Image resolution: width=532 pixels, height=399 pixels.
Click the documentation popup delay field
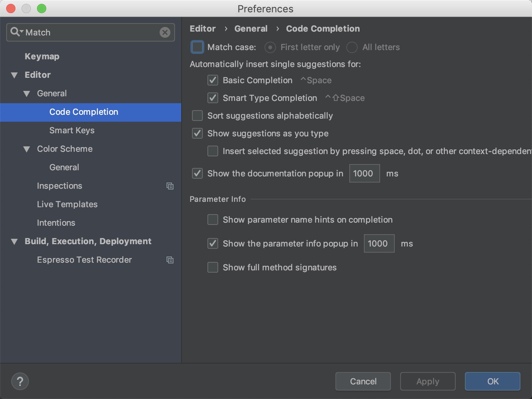(364, 173)
